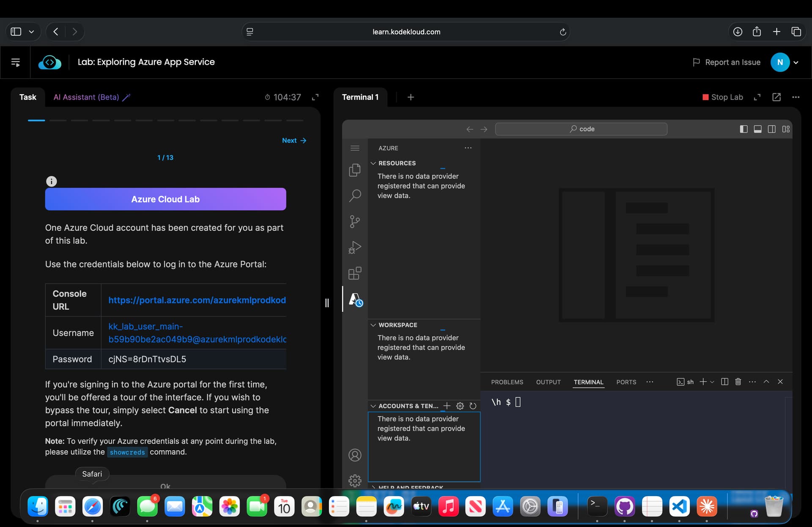
Task: Switch to the PROBLEMS panel tab
Action: 507,382
